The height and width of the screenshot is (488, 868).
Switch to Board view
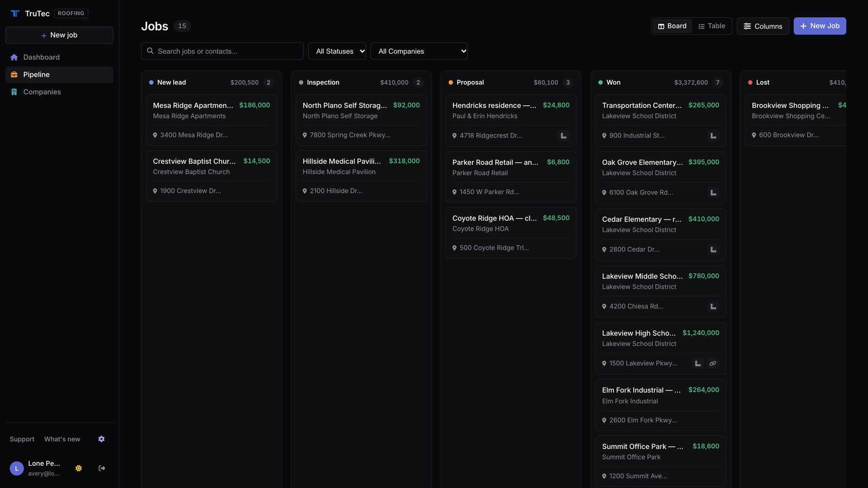[672, 26]
